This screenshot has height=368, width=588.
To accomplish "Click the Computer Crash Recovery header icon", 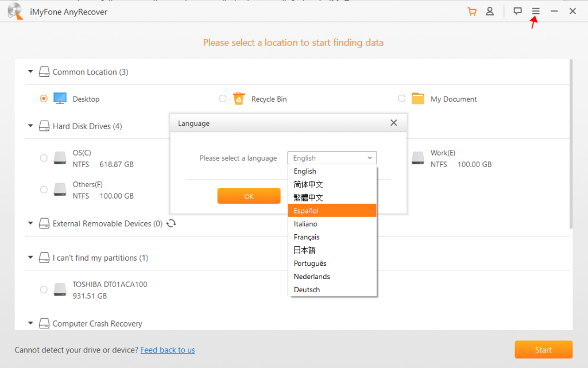I will click(x=44, y=323).
